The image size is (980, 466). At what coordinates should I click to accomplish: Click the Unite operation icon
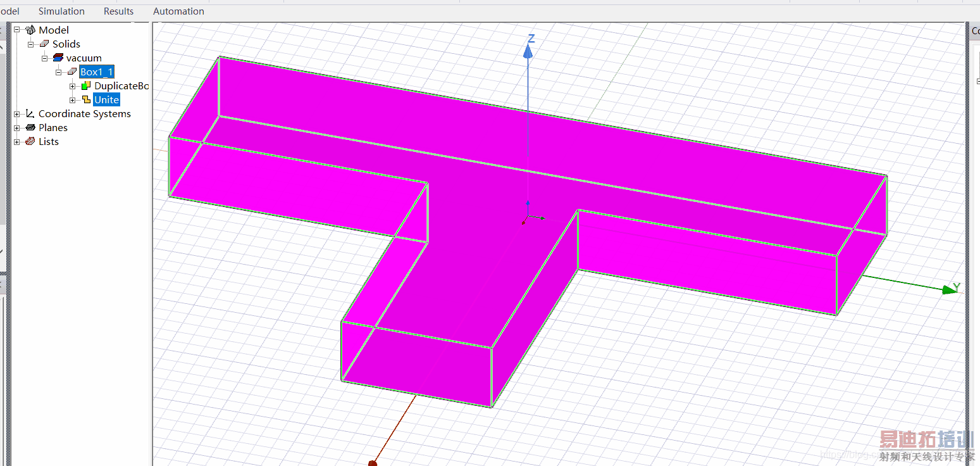[86, 99]
